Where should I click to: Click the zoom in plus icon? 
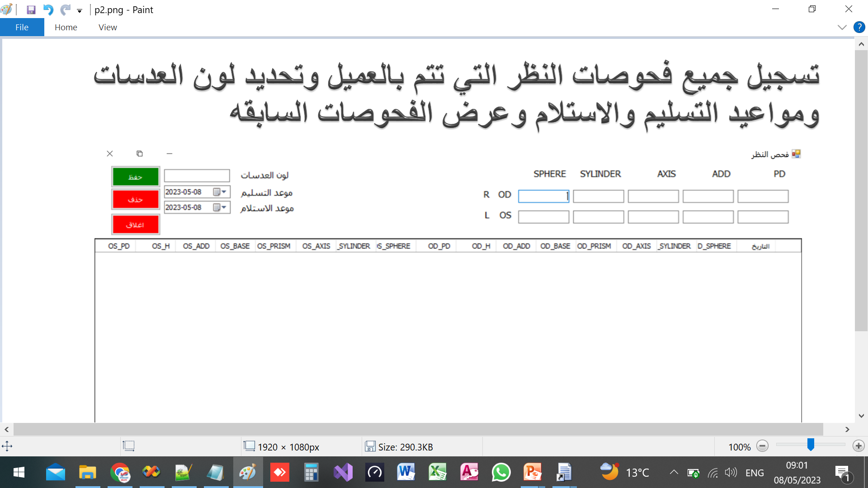pos(858,446)
